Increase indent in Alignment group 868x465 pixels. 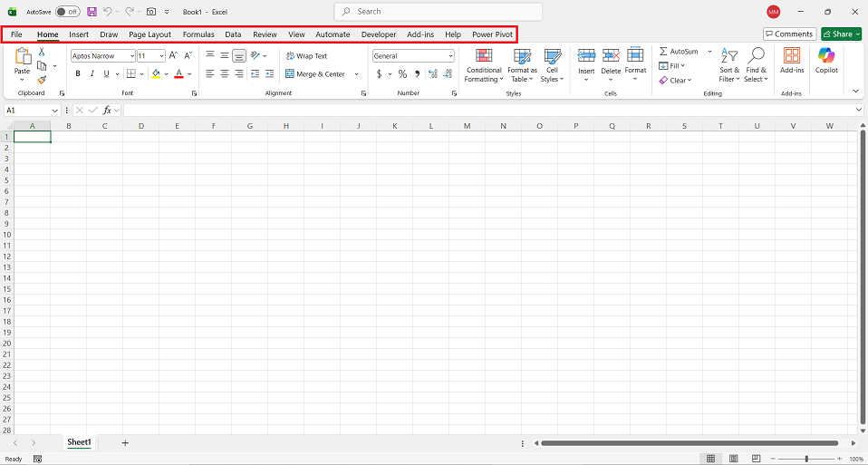pos(270,73)
